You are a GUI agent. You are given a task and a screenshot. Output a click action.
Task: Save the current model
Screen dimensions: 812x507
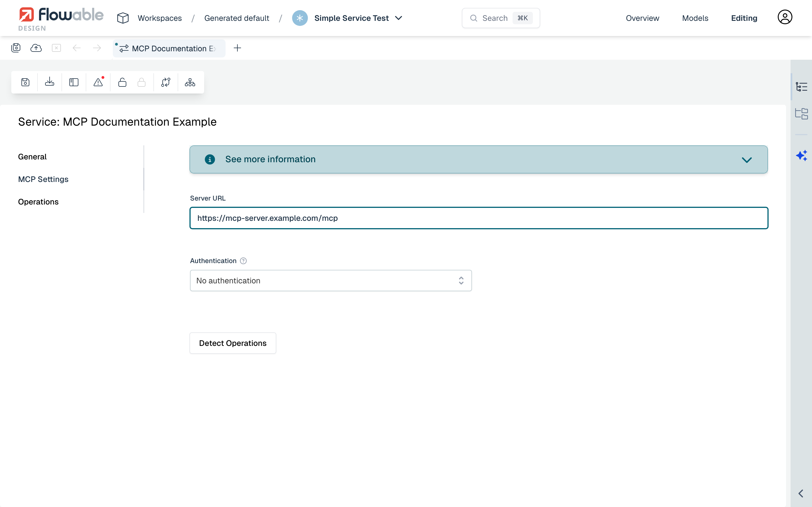tap(25, 82)
